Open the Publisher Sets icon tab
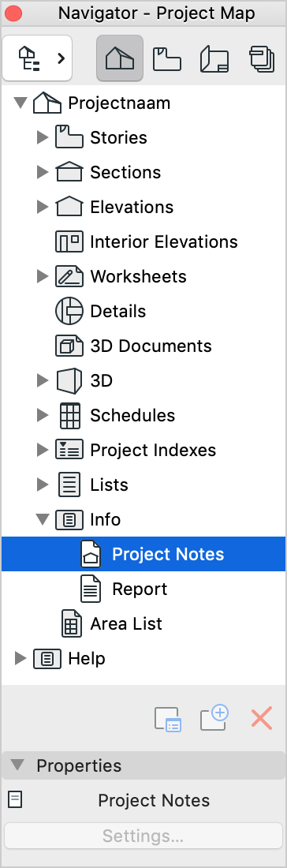 pos(262,58)
